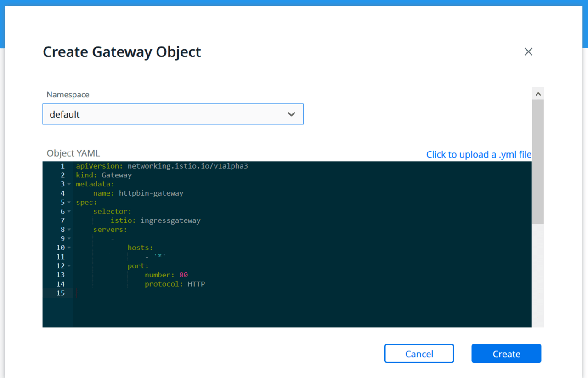This screenshot has width=588, height=378.
Task: Click the apiVersion line in the YAML editor
Action: [x=162, y=166]
